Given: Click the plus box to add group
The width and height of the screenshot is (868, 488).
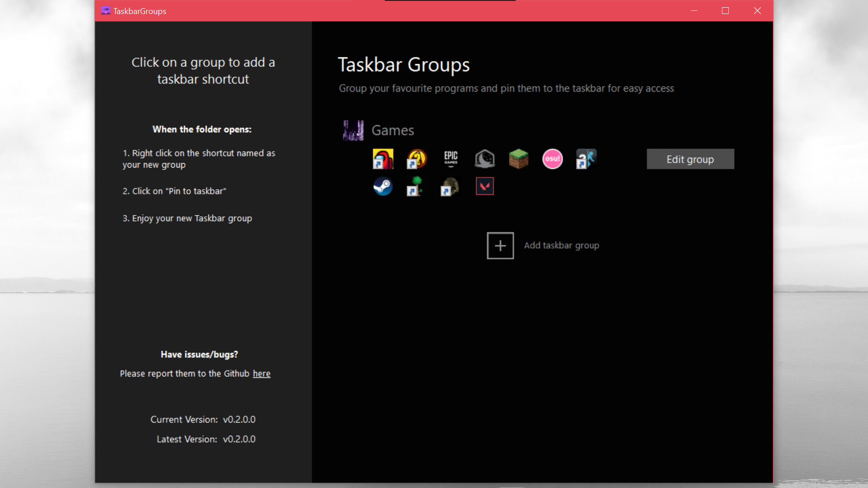Looking at the screenshot, I should (500, 246).
